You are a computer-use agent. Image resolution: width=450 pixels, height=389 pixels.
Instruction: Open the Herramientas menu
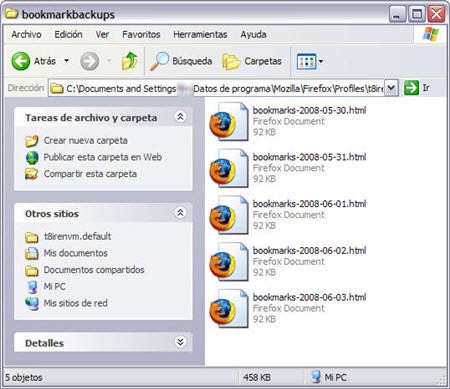click(x=200, y=34)
